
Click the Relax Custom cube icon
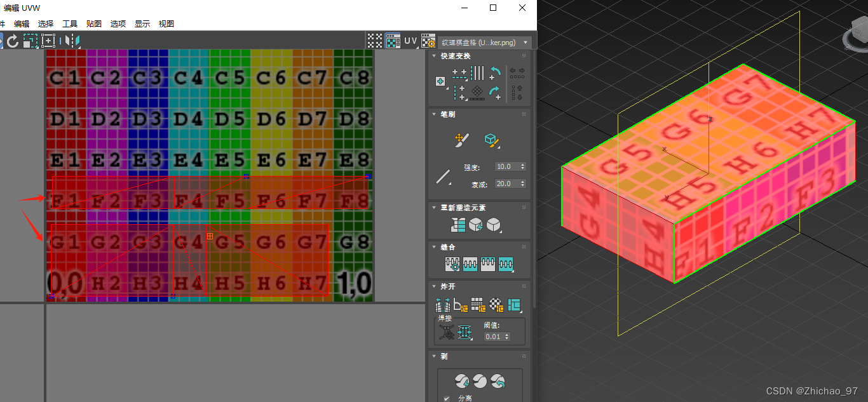click(494, 225)
